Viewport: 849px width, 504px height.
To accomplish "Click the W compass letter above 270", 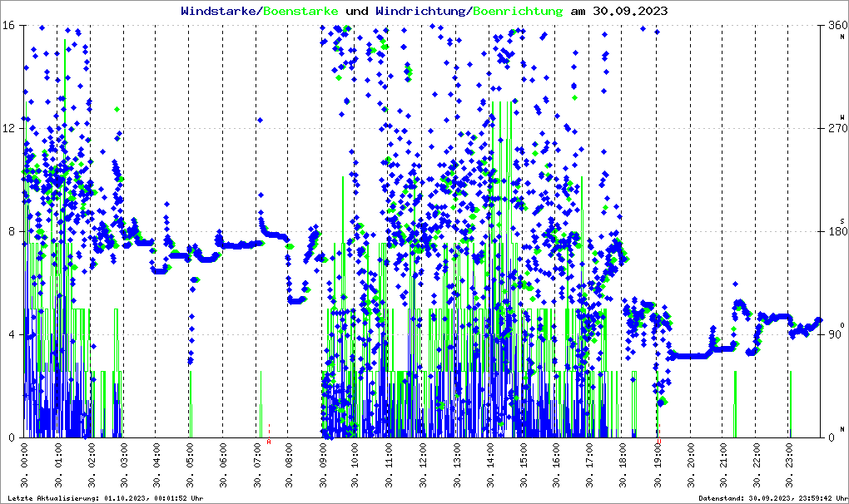I will point(842,116).
